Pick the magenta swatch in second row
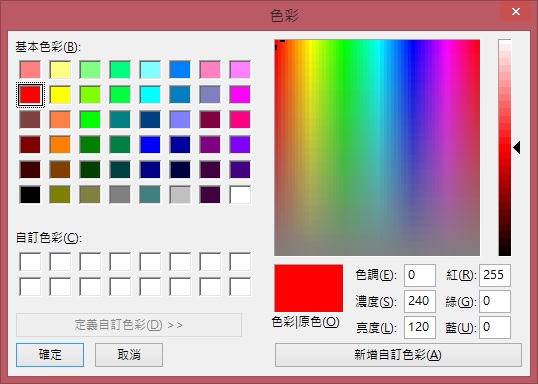 click(x=240, y=94)
